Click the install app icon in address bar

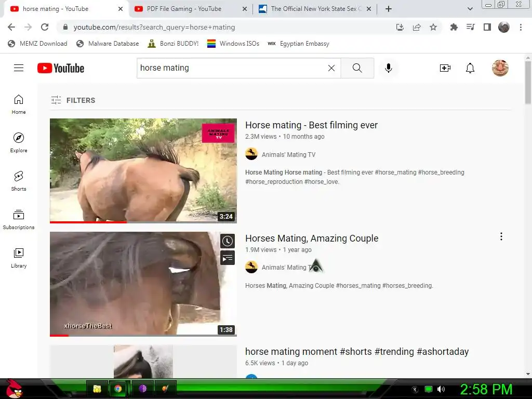click(400, 27)
